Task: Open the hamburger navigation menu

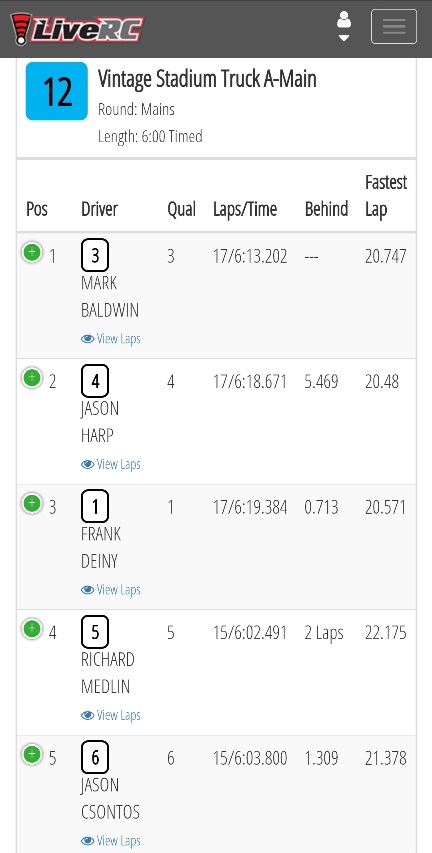Action: (394, 26)
